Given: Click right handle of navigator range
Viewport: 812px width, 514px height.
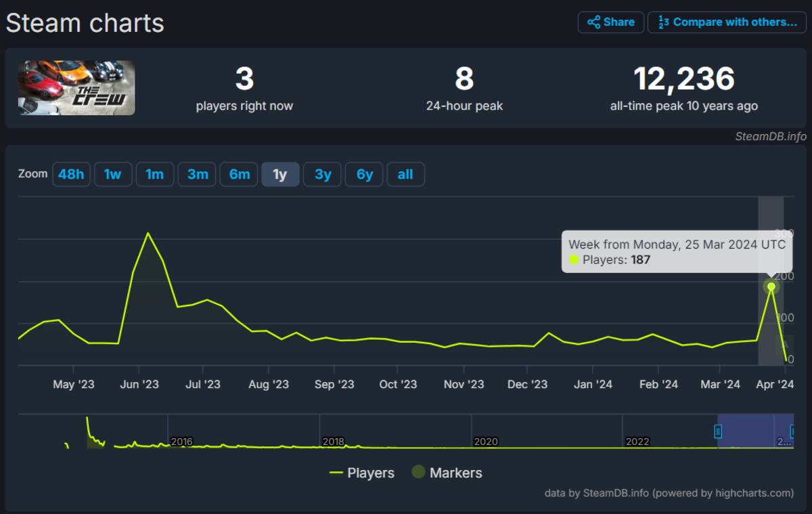Looking at the screenshot, I should [x=793, y=431].
